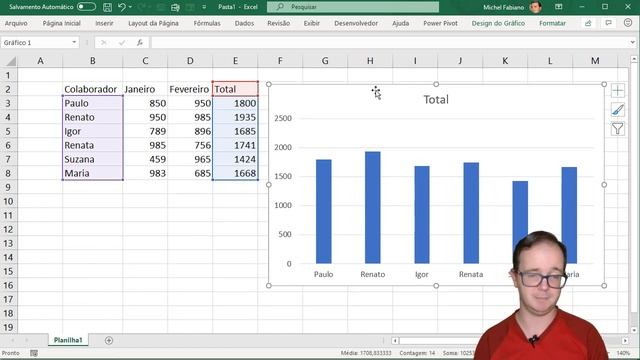Open the Undo history dropdown arrow
The width and height of the screenshot is (640, 360).
130,7
